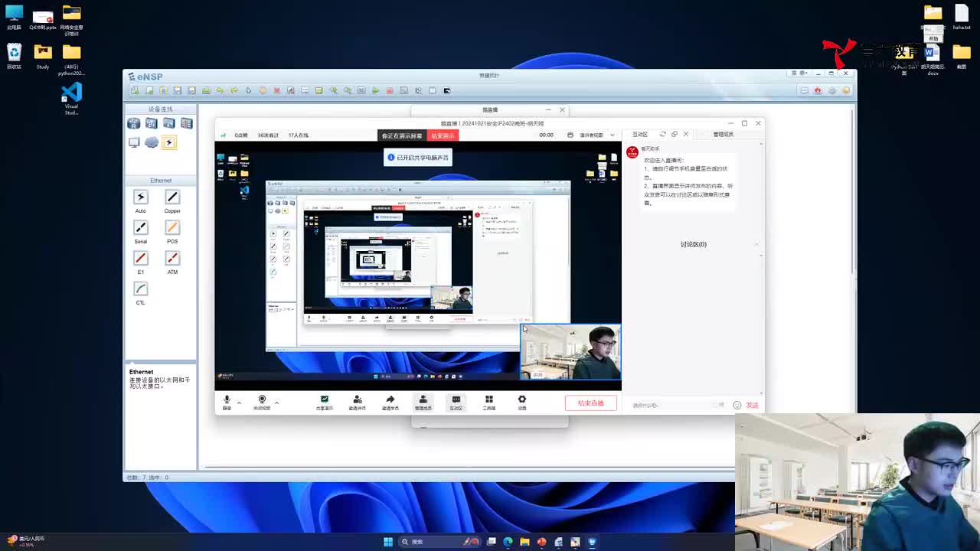The width and height of the screenshot is (980, 551).
Task: Click the Ethernet section header in eNSP
Action: point(161,181)
